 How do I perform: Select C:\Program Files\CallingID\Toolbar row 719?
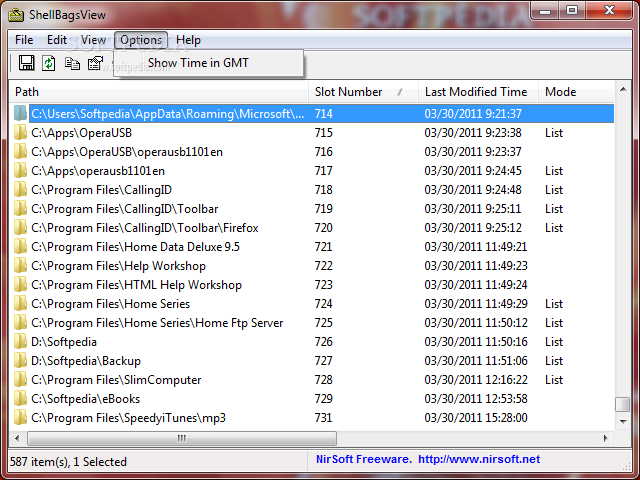tap(312, 209)
